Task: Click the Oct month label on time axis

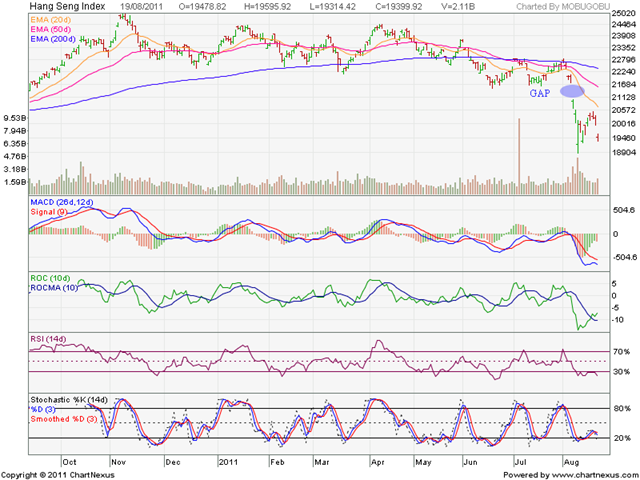Action: point(69,462)
